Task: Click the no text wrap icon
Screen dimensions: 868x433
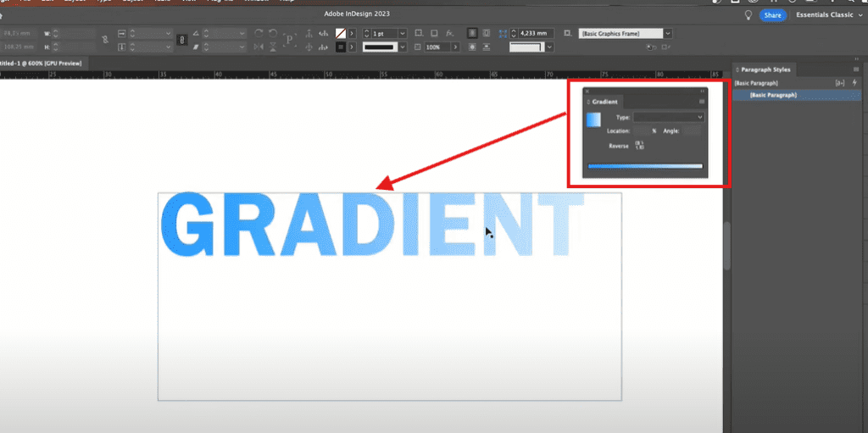Action: pyautogui.click(x=472, y=33)
